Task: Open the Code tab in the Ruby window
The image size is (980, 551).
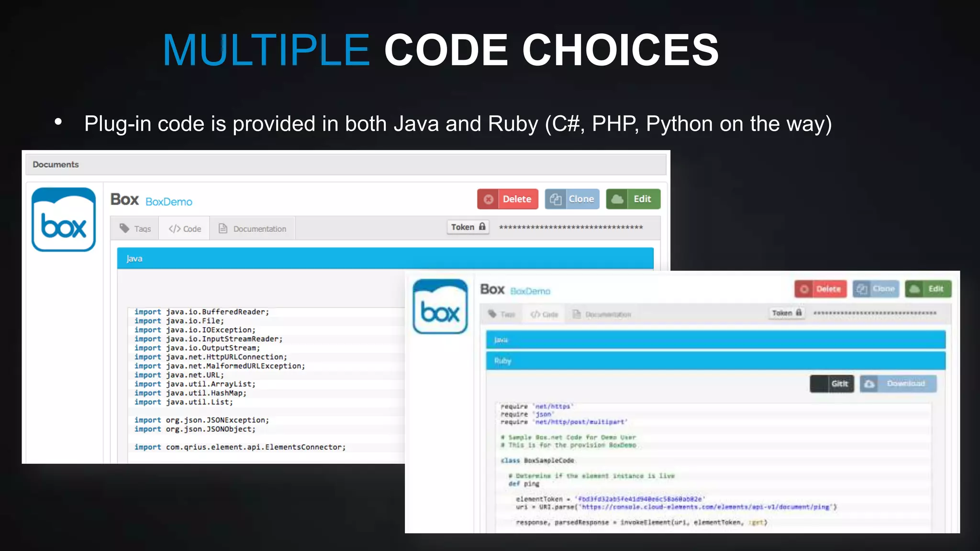Action: coord(544,314)
